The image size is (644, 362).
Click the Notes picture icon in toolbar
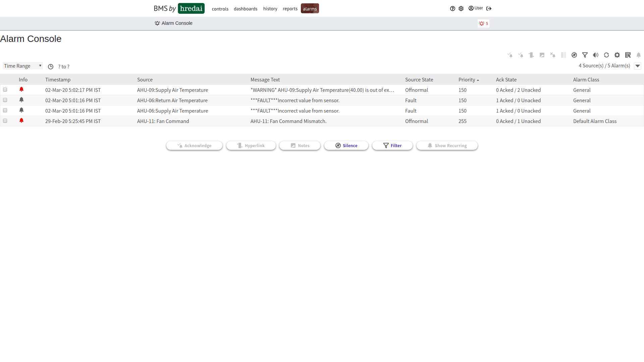click(x=542, y=55)
